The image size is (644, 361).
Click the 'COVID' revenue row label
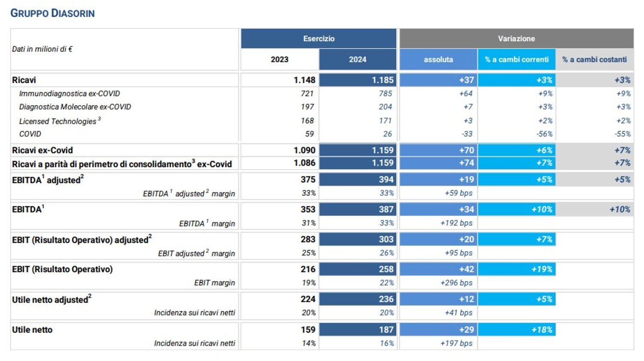30,134
